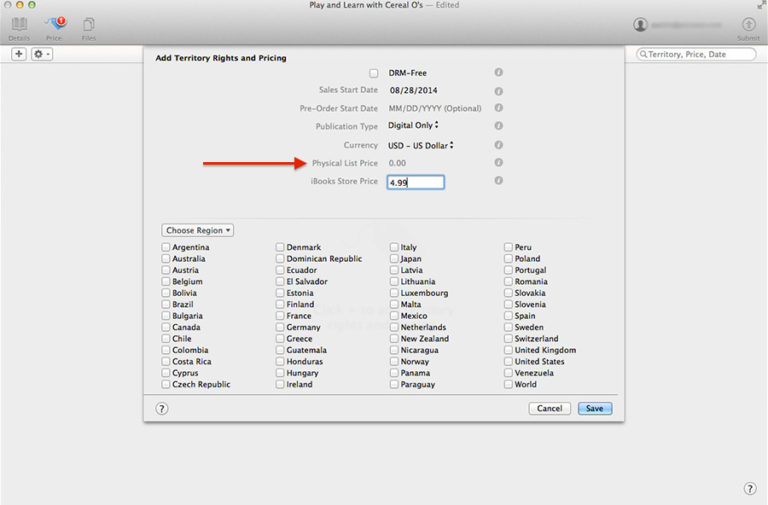Click the info icon for Pre-Order Start Date
Viewport: 768px width, 505px height.
498,108
